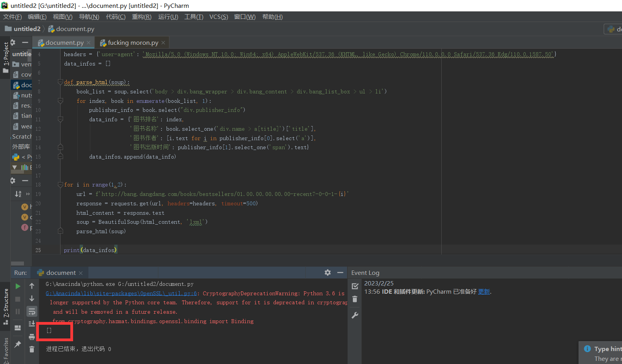Toggle sort alphabetically in Structure panel
The height and width of the screenshot is (364, 622).
click(x=18, y=194)
